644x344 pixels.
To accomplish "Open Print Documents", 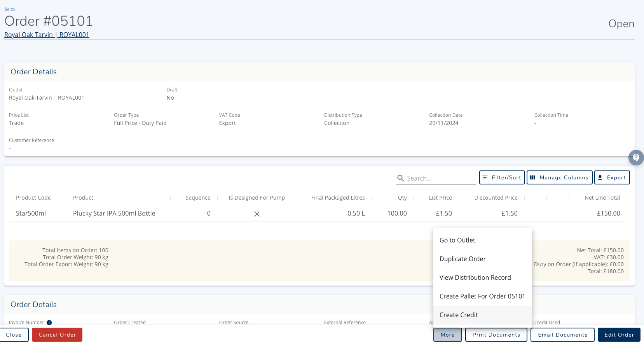I will 496,335.
